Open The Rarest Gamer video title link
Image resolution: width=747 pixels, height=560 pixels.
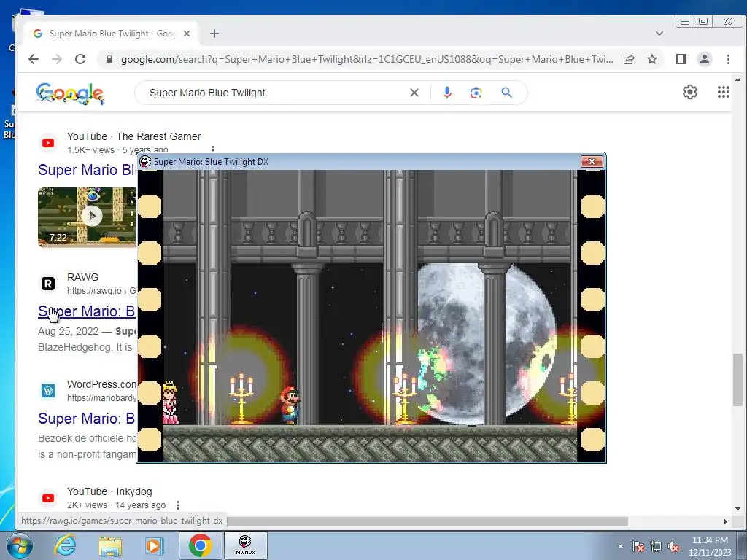[87, 170]
